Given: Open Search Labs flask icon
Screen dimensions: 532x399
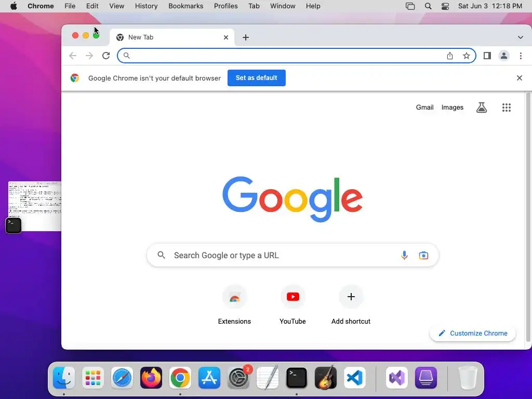Looking at the screenshot, I should 482,108.
